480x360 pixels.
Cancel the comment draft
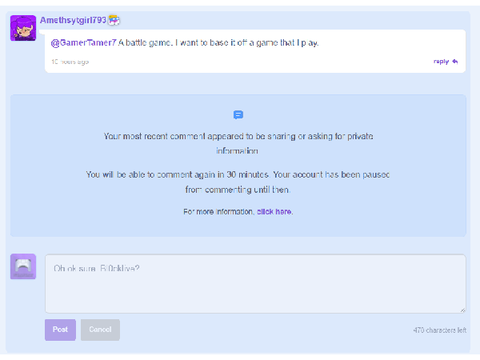[100, 330]
